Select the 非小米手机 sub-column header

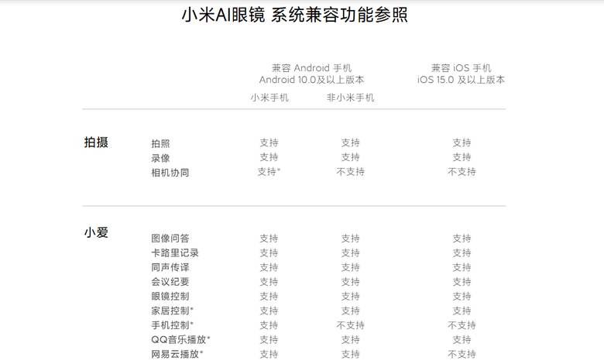coord(350,98)
